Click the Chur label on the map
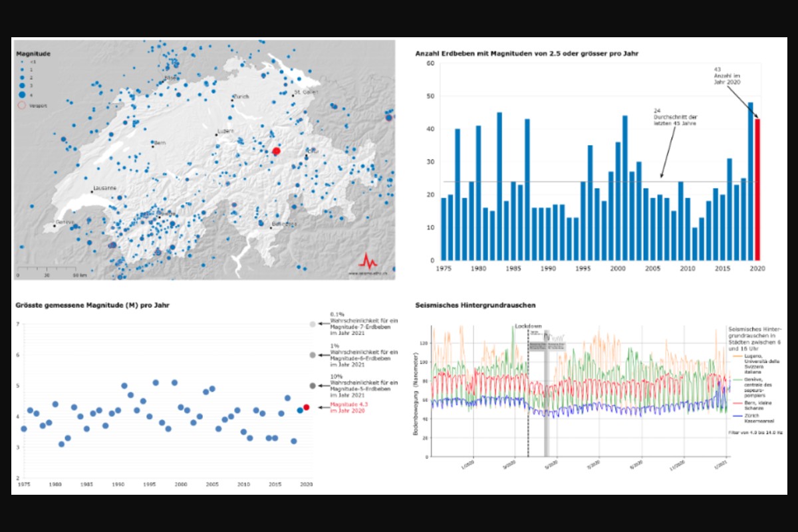This screenshot has width=798, height=532. [312, 152]
